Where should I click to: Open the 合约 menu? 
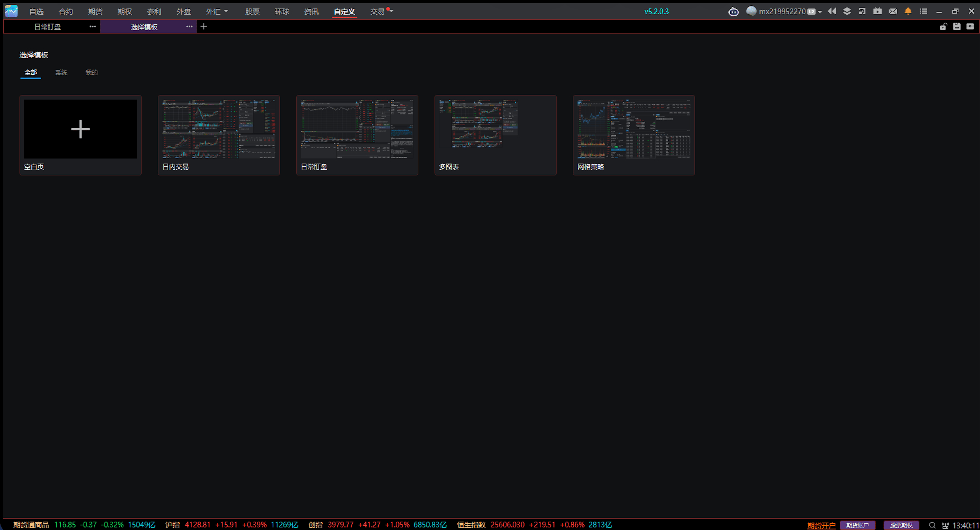point(66,11)
